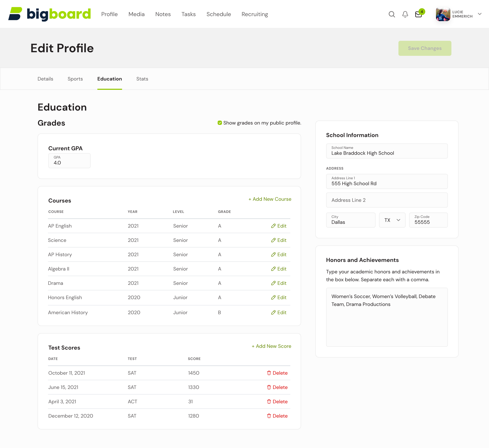Click the City field containing Dallas
Image resolution: width=489 pixels, height=448 pixels.
(x=350, y=220)
